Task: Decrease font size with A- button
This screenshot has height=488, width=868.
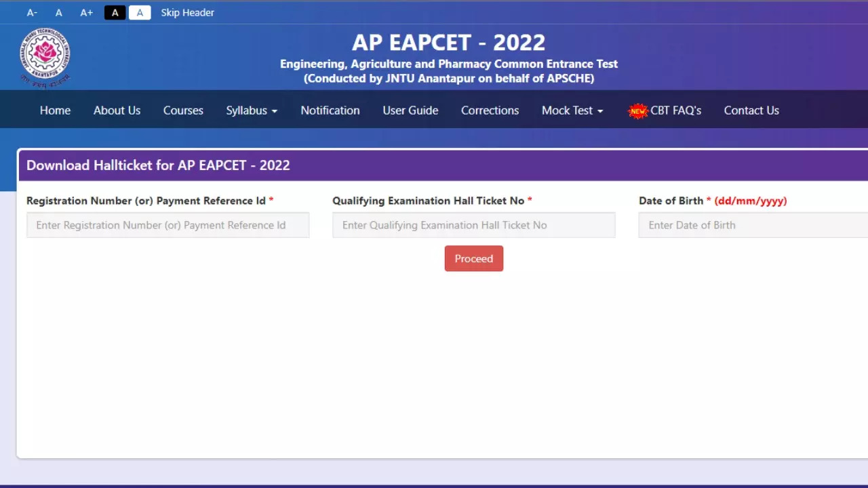Action: click(32, 13)
